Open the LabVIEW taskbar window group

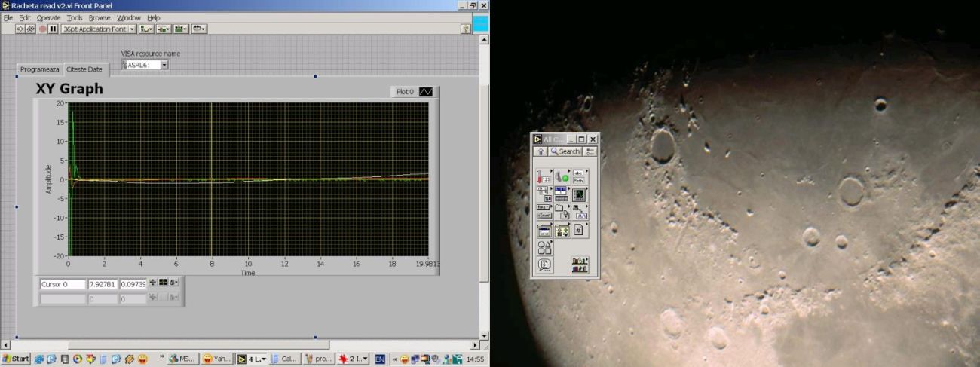pos(252,359)
